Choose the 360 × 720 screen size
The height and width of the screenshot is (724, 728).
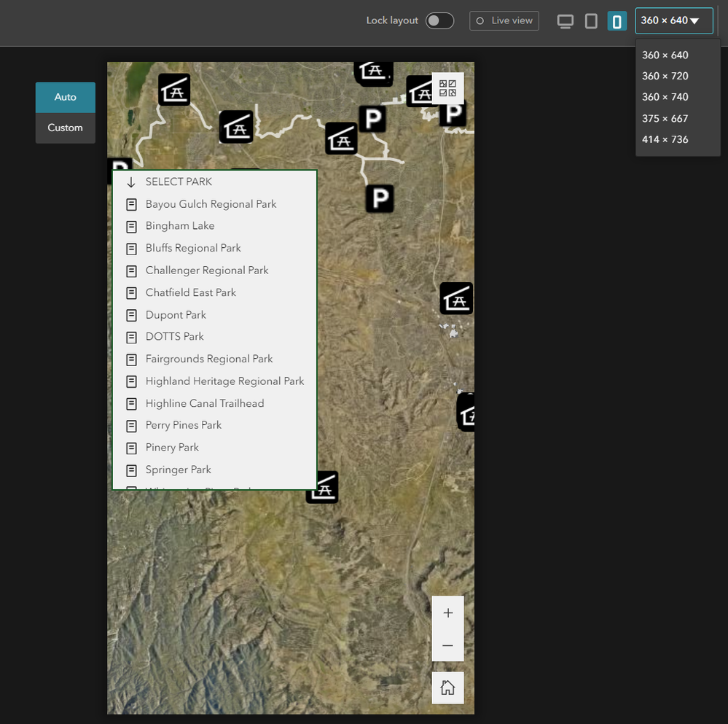[665, 76]
